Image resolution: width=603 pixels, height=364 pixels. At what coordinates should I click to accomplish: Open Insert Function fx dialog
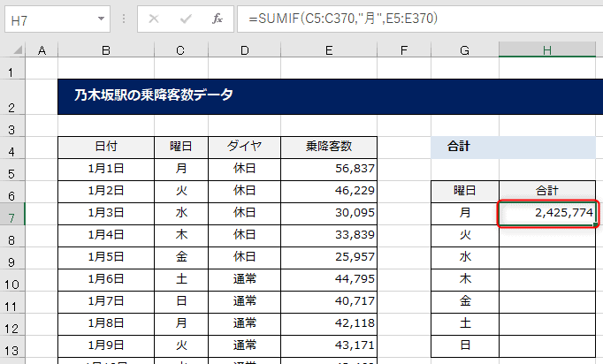(x=218, y=19)
